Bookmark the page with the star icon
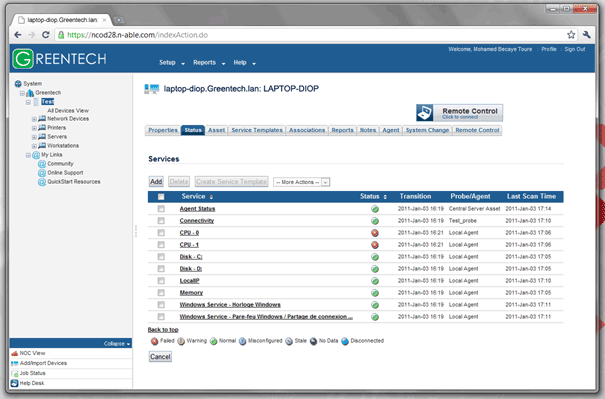The width and height of the screenshot is (605, 399). [571, 35]
